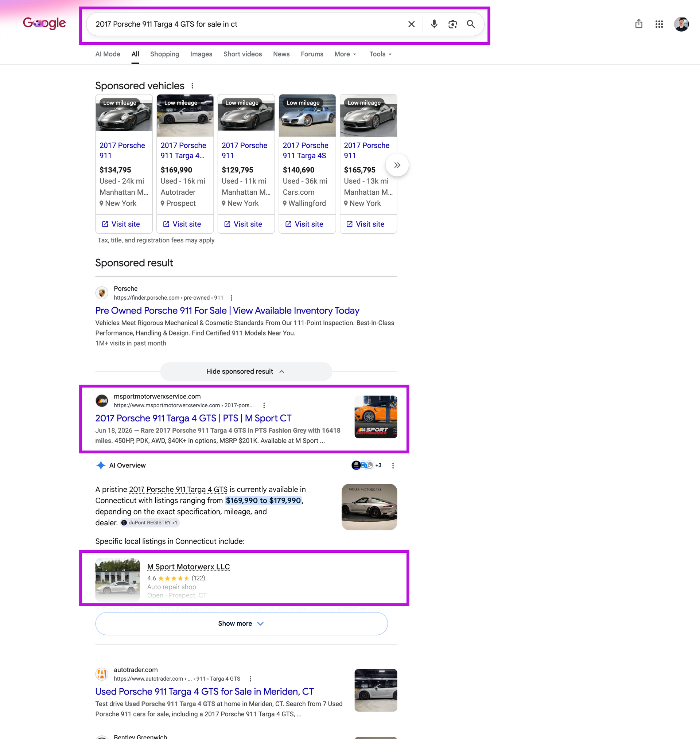
Task: Open the $169,990 vehicle card photo
Action: pyautogui.click(x=185, y=115)
